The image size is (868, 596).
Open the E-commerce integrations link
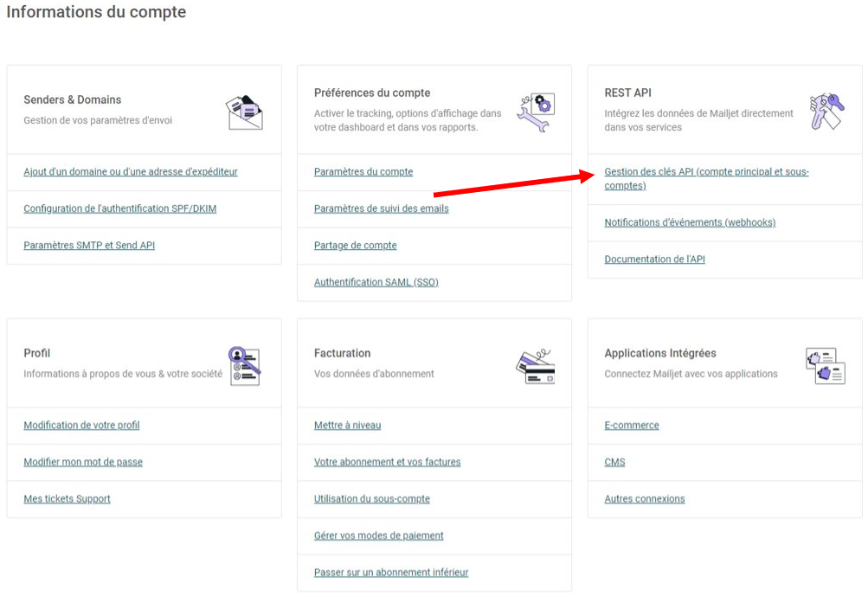[x=632, y=425]
